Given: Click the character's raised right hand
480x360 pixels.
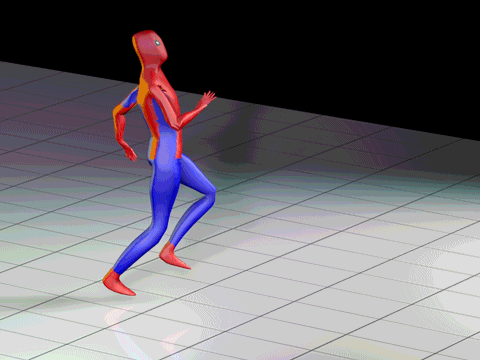Looking at the screenshot, I should [x=208, y=98].
